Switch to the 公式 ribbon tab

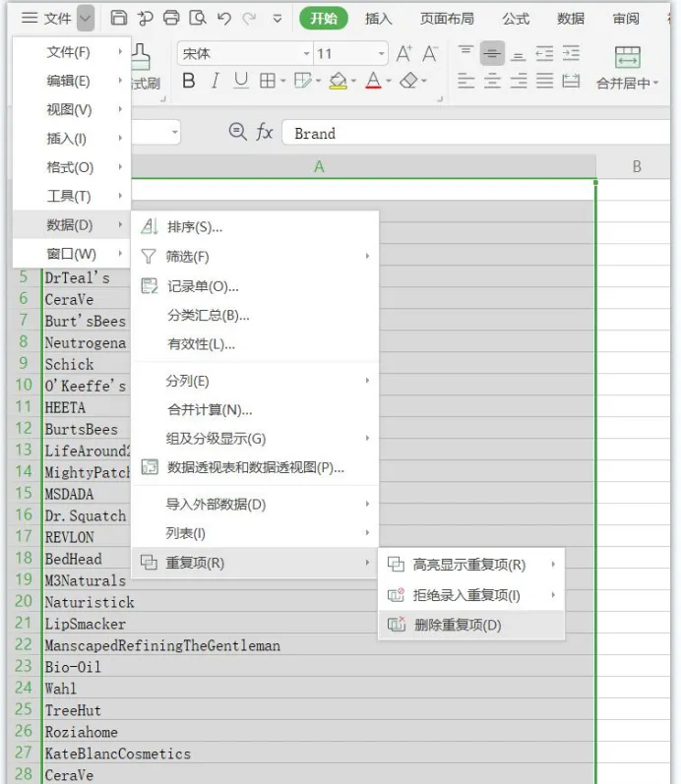coord(516,19)
